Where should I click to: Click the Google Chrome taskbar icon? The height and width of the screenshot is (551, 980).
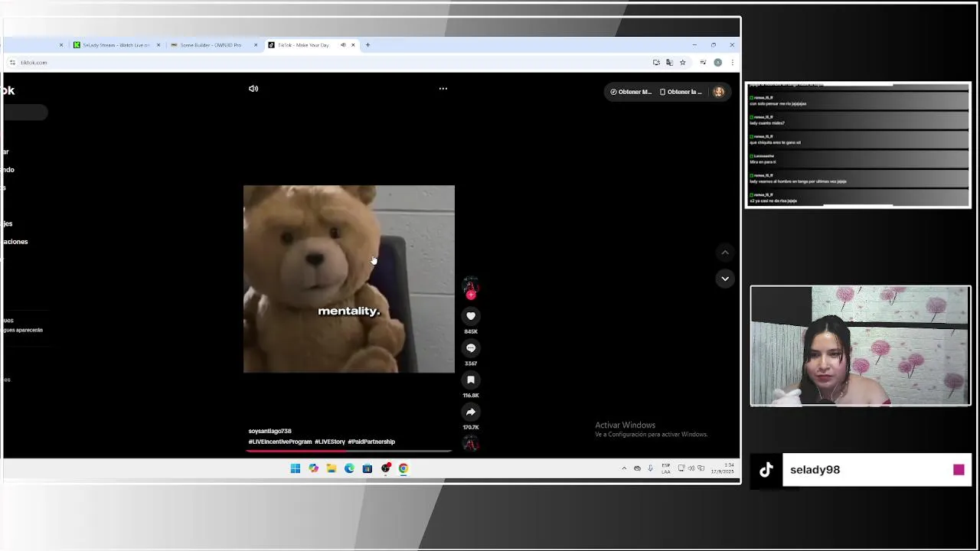tap(403, 468)
